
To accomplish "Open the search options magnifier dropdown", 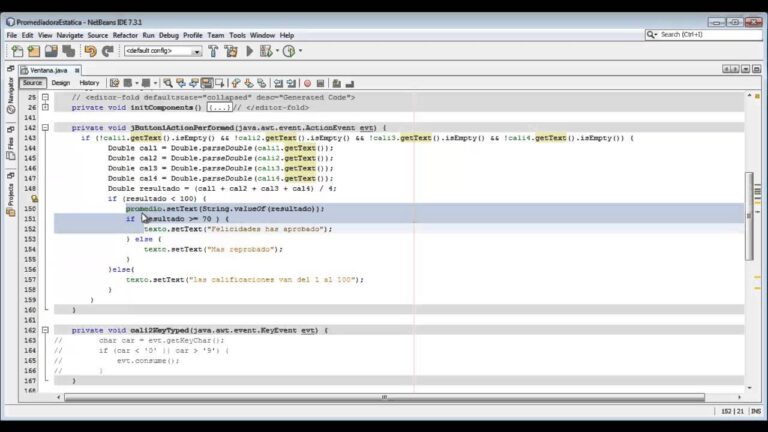I will 651,35.
